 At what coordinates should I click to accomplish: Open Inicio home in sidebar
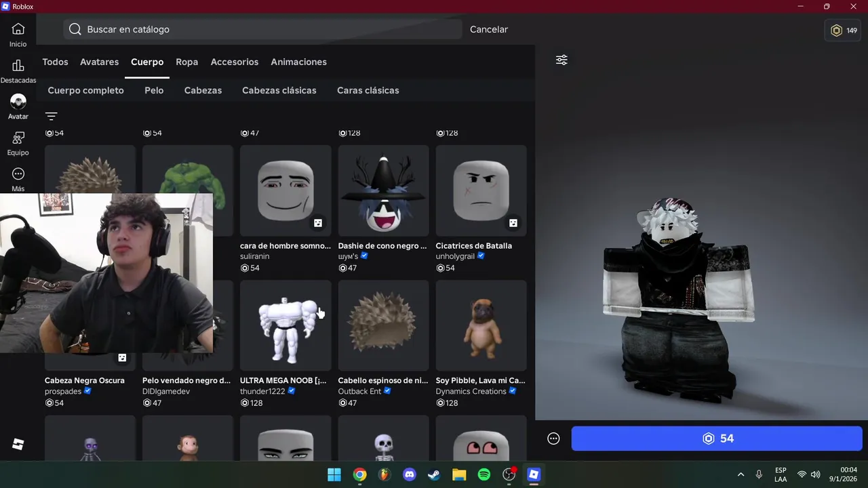click(18, 35)
